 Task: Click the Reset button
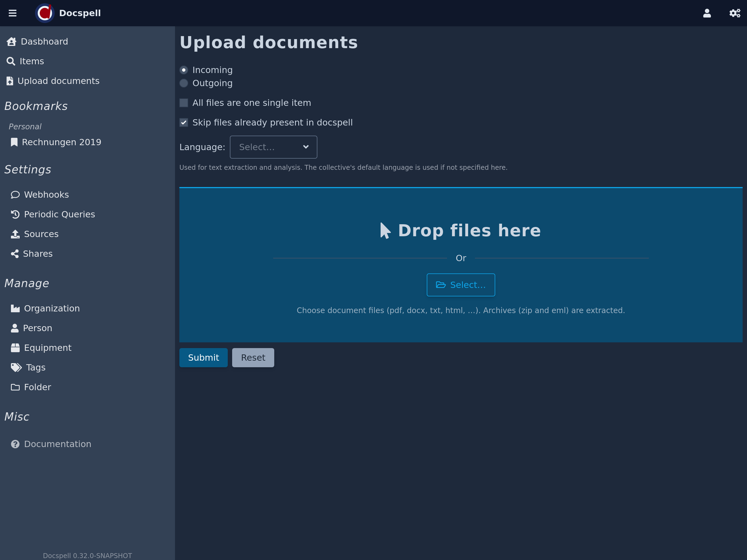(x=253, y=357)
